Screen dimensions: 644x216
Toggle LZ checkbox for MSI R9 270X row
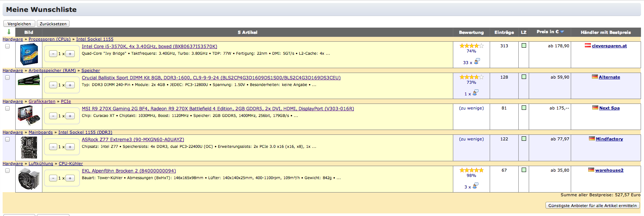(524, 108)
